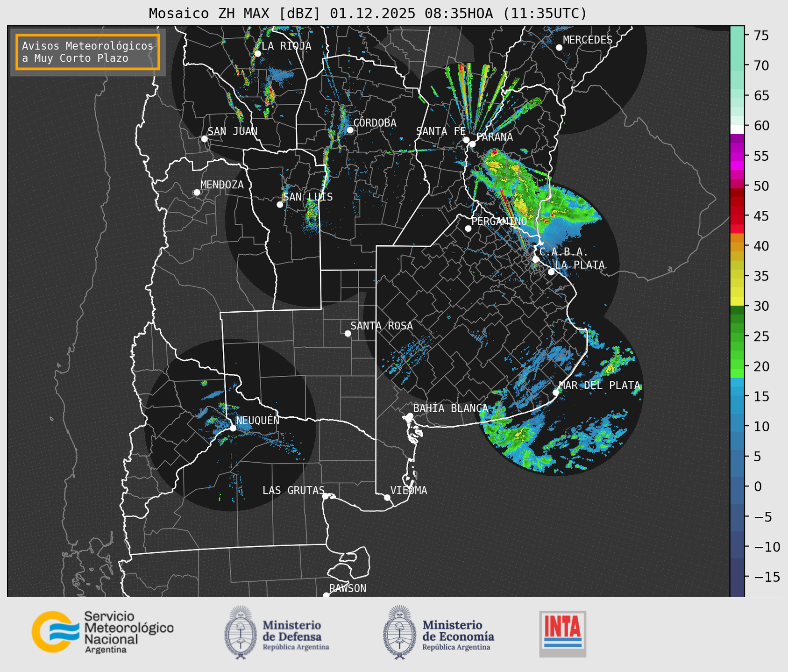Click the yellow 30 dBZ band on color scale

(x=737, y=301)
